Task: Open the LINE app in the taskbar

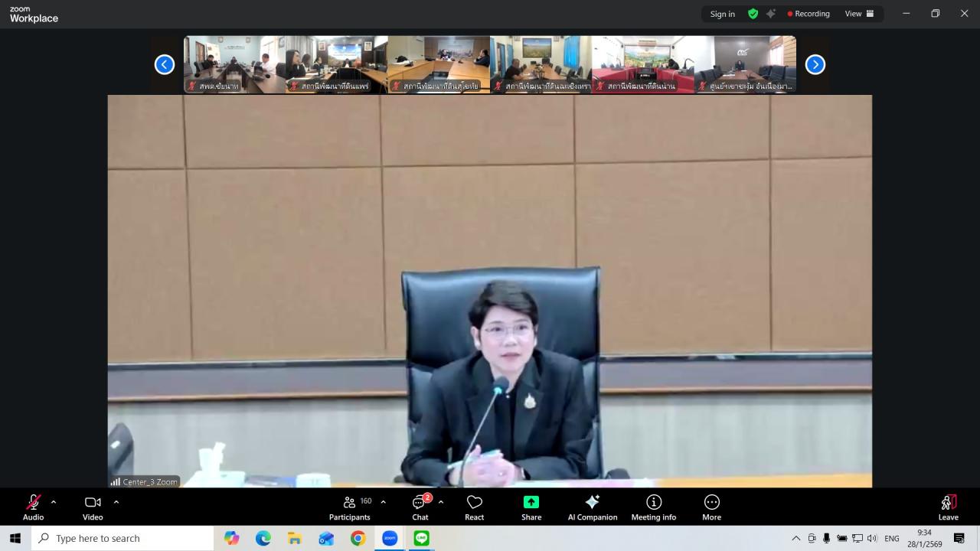Action: coord(421,538)
